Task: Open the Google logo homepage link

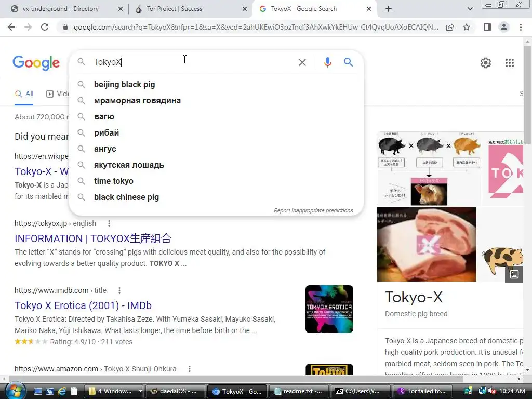Action: coord(36,63)
